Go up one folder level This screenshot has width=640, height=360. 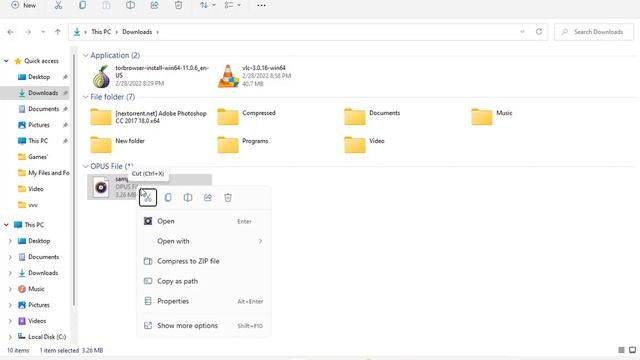pos(58,32)
